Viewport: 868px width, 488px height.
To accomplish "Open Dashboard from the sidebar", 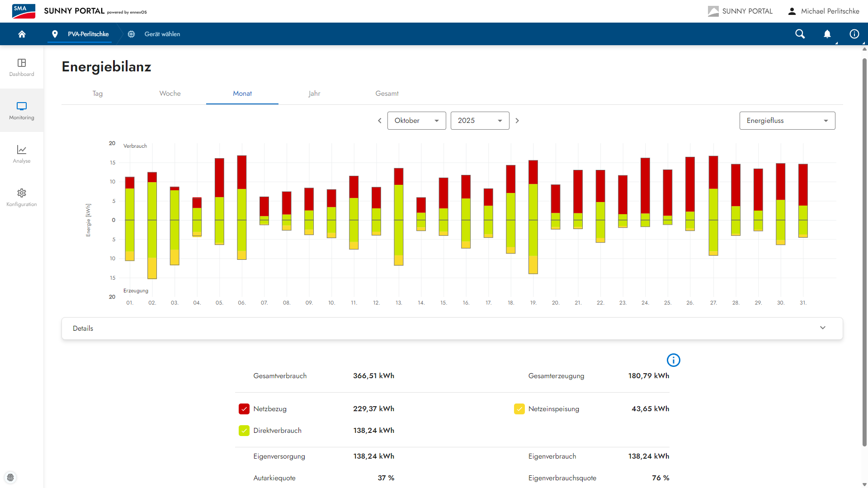I will 22,67.
